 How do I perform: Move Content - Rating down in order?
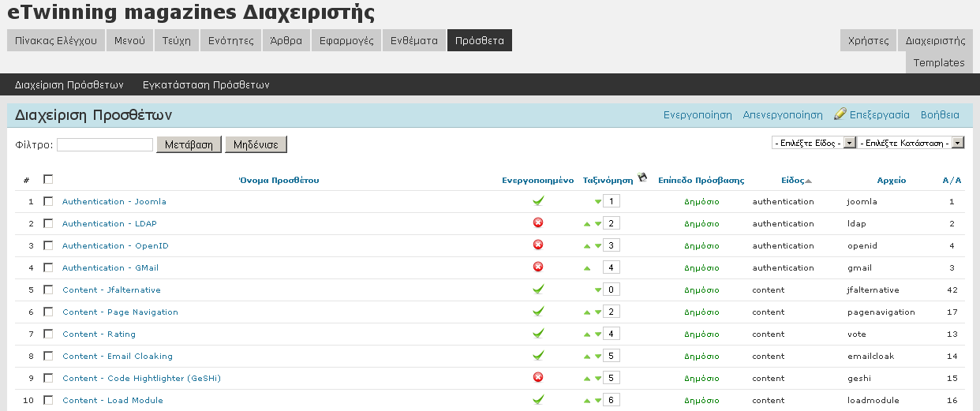tap(598, 334)
